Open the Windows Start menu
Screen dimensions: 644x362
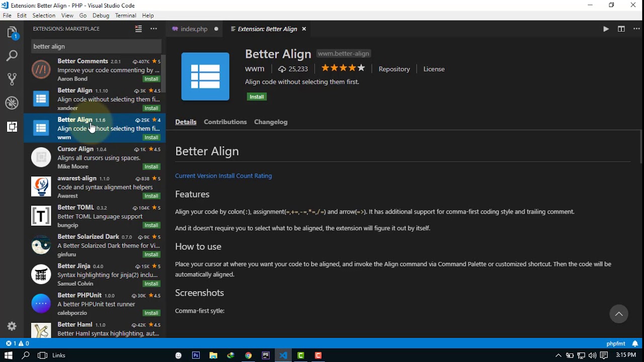point(8,355)
